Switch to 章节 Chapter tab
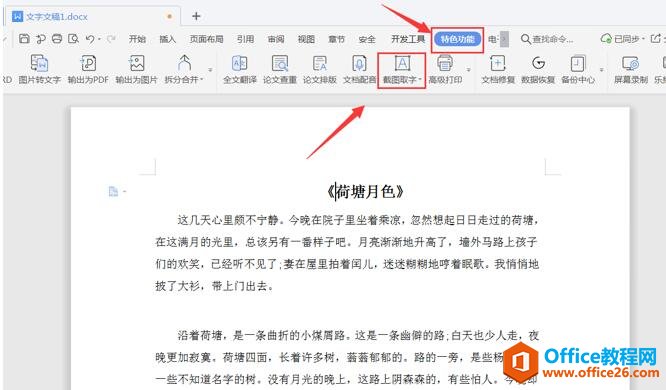The height and width of the screenshot is (390, 666). [x=336, y=39]
